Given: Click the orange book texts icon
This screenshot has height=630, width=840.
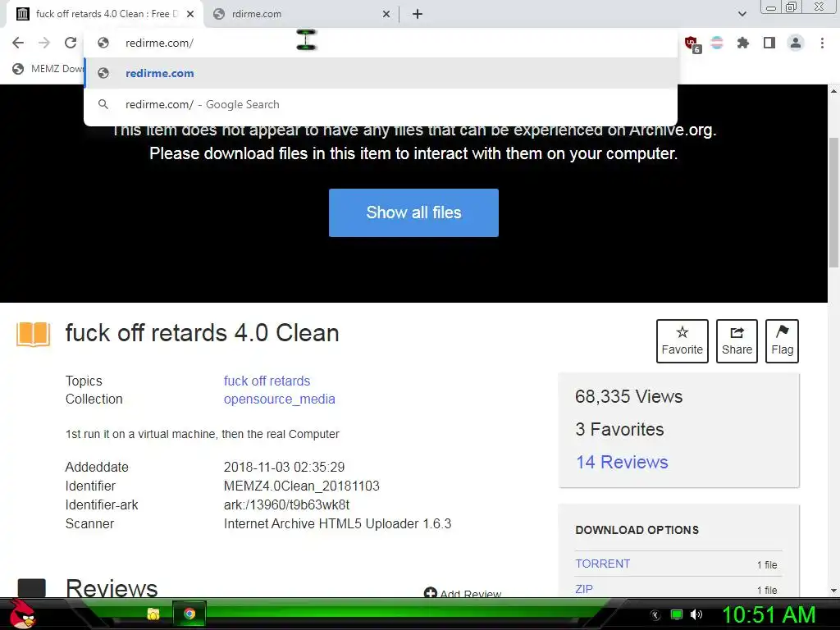Looking at the screenshot, I should click(x=33, y=335).
